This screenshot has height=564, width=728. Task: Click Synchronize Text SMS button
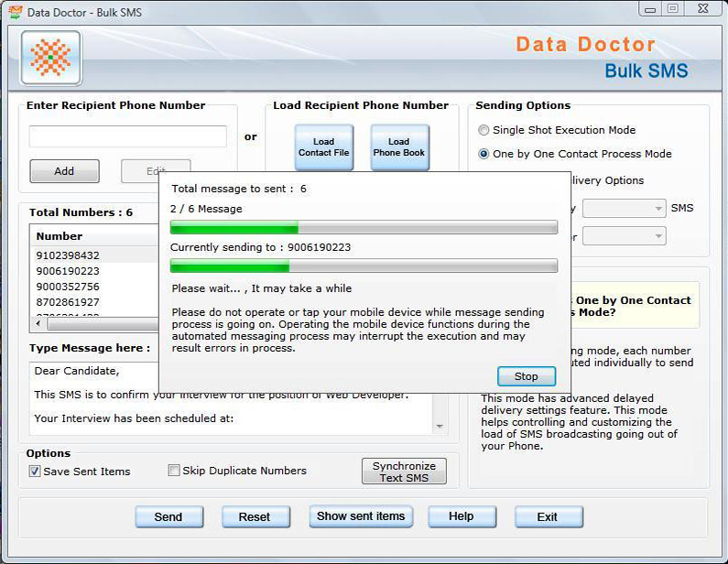click(x=404, y=472)
